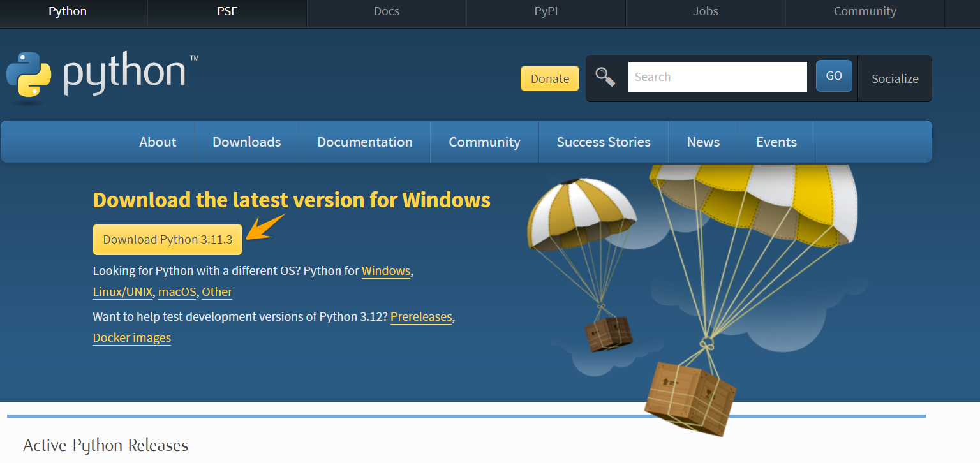Open the Socialize menu
980x463 pixels.
895,78
